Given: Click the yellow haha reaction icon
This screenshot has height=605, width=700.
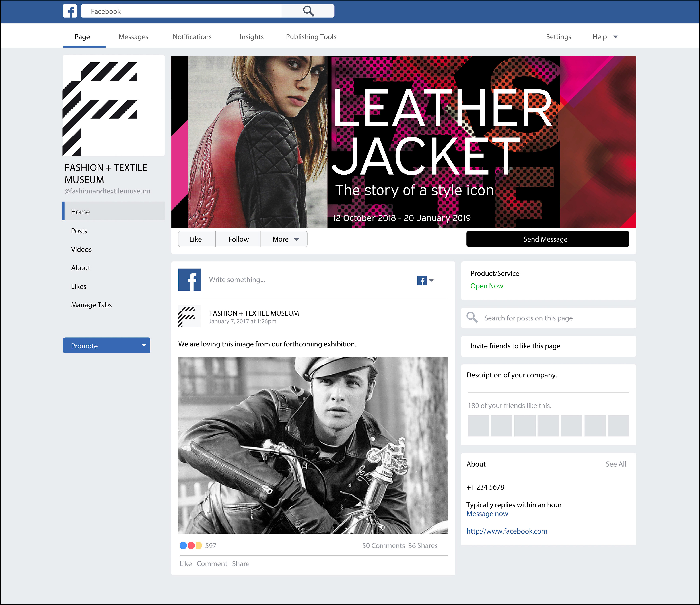Looking at the screenshot, I should [199, 545].
